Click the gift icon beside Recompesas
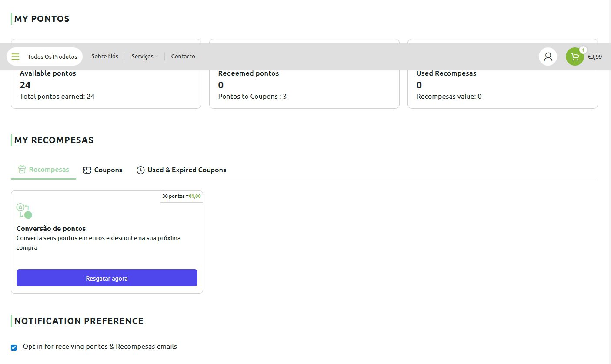The height and width of the screenshot is (364, 611). point(22,170)
